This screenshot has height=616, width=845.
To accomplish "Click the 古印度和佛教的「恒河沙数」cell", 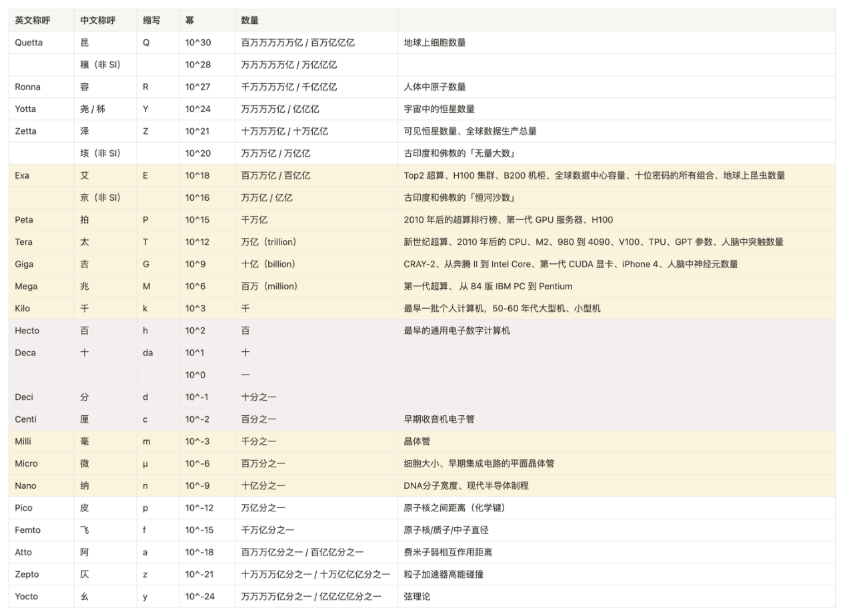I will (x=616, y=197).
